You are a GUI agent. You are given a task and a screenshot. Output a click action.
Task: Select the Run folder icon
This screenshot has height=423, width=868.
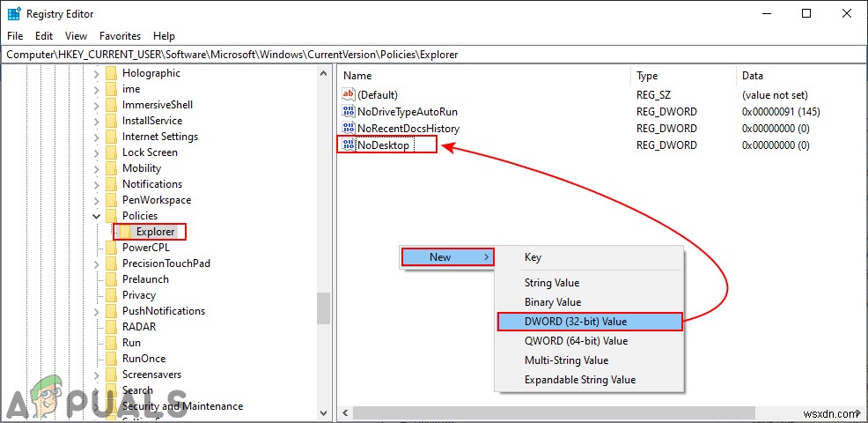pyautogui.click(x=111, y=343)
